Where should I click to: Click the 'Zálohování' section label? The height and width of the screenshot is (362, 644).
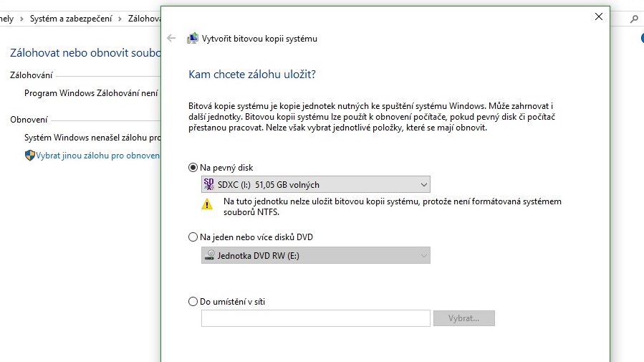[x=32, y=75]
